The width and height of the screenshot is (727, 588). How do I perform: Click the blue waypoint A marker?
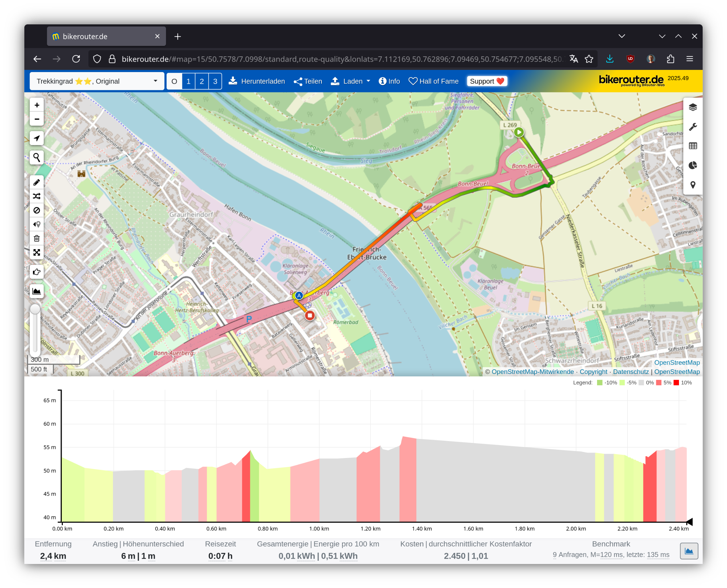(299, 296)
